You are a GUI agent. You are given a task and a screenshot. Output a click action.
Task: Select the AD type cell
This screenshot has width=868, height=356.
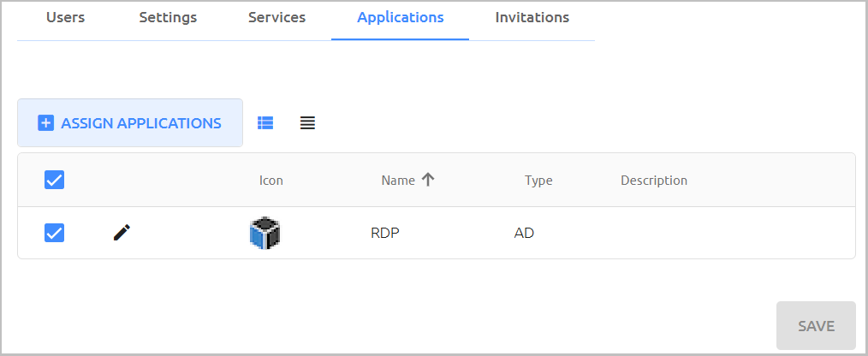pyautogui.click(x=524, y=233)
